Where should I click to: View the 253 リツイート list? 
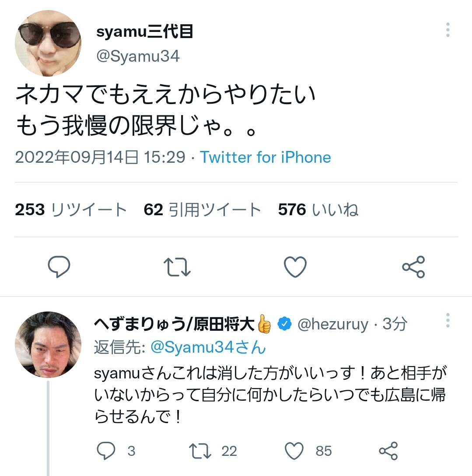[x=71, y=210]
